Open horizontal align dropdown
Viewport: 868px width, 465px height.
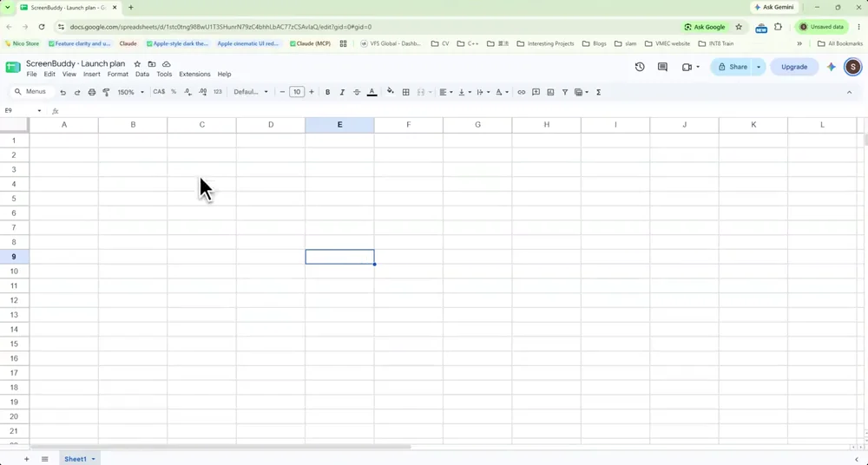446,92
